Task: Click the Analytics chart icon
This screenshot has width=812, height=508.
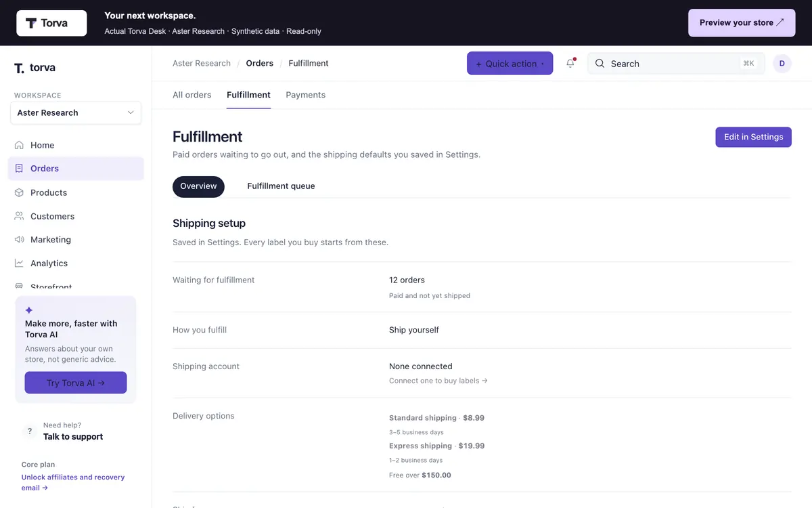Action: point(19,263)
